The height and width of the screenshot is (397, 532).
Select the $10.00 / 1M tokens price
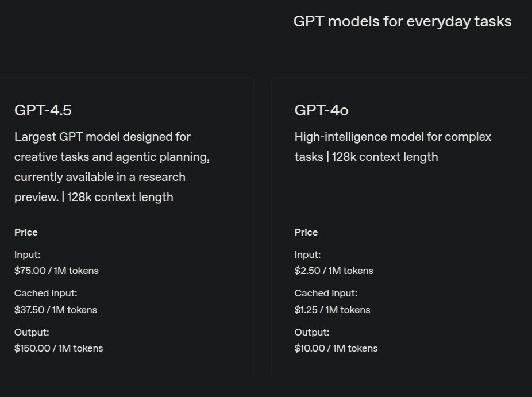pyautogui.click(x=336, y=348)
